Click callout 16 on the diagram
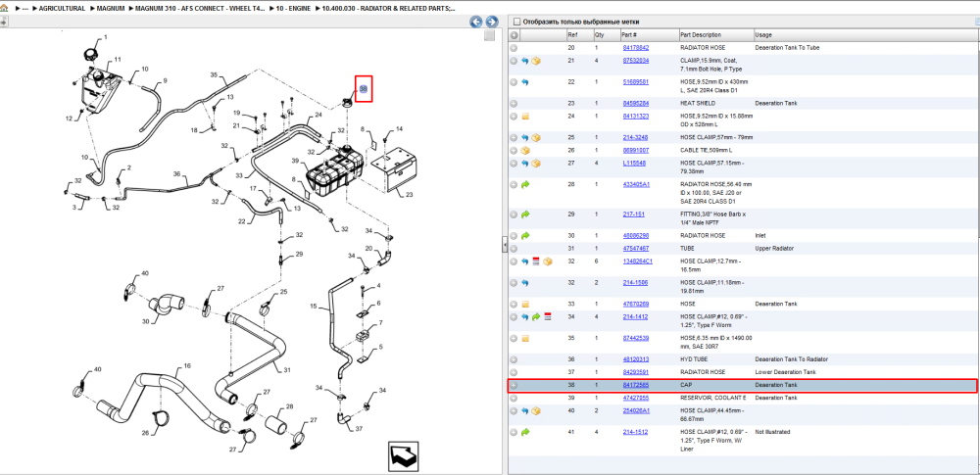This screenshot has width=980, height=475. [x=186, y=365]
